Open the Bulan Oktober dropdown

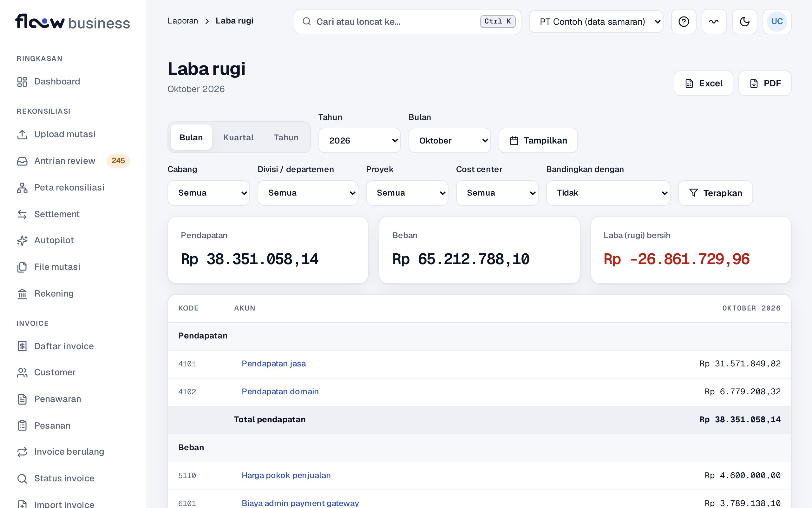tap(450, 140)
